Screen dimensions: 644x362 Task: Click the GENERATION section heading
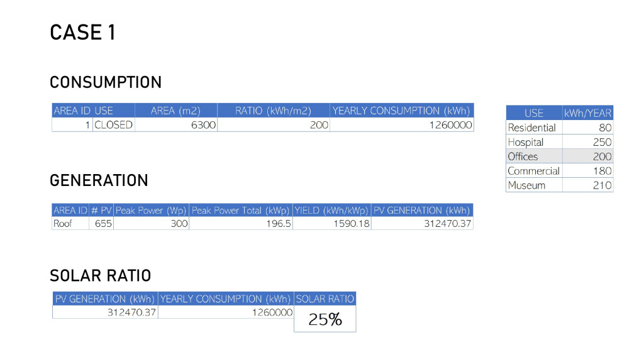point(99,180)
